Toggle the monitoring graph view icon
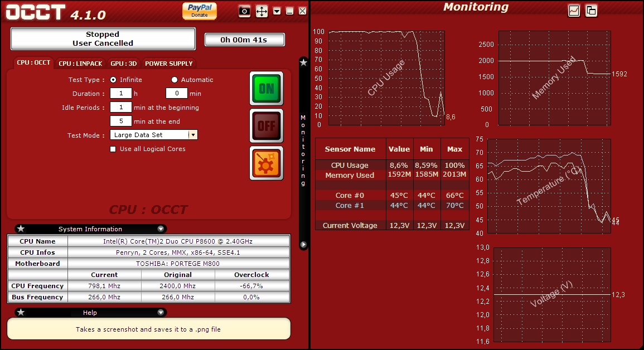Screen dimensions: 644x350 574,11
